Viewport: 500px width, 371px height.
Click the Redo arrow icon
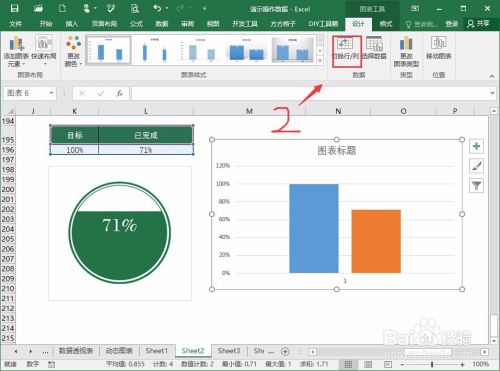tap(180, 8)
